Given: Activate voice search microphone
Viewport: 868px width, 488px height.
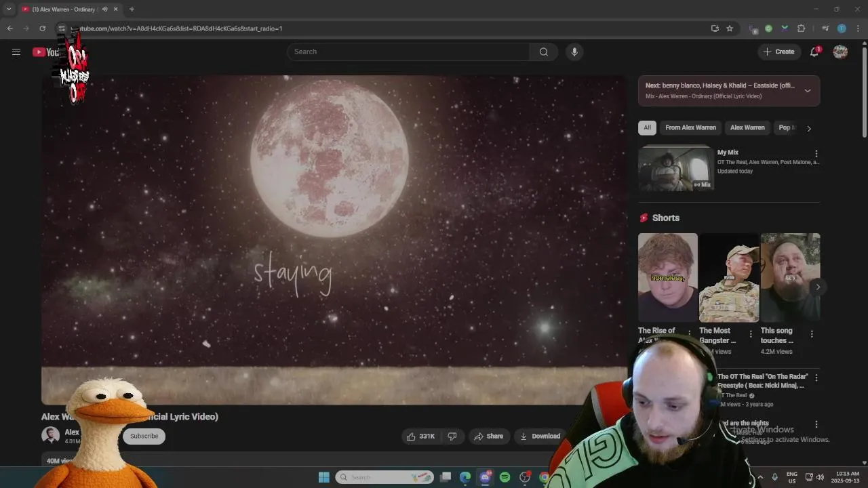Looking at the screenshot, I should (x=574, y=52).
